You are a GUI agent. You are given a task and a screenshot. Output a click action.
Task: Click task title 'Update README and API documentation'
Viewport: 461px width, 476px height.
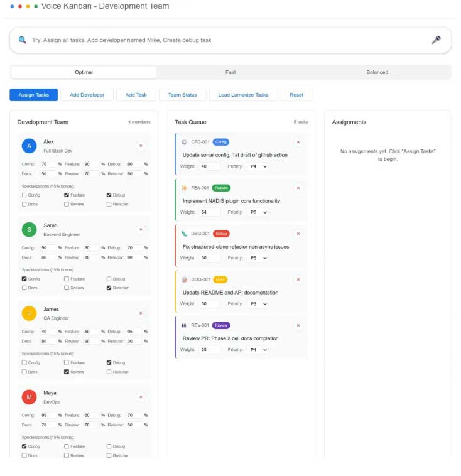(x=230, y=293)
